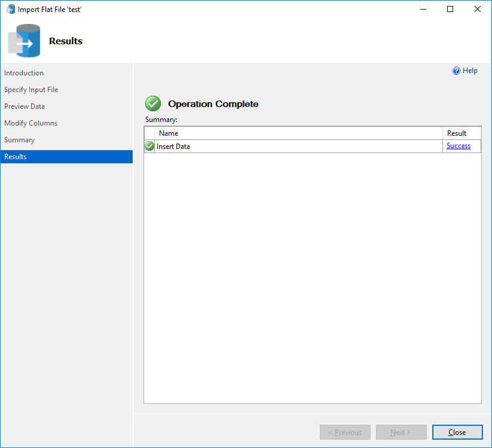Select the Introduction step in the sidebar

24,72
